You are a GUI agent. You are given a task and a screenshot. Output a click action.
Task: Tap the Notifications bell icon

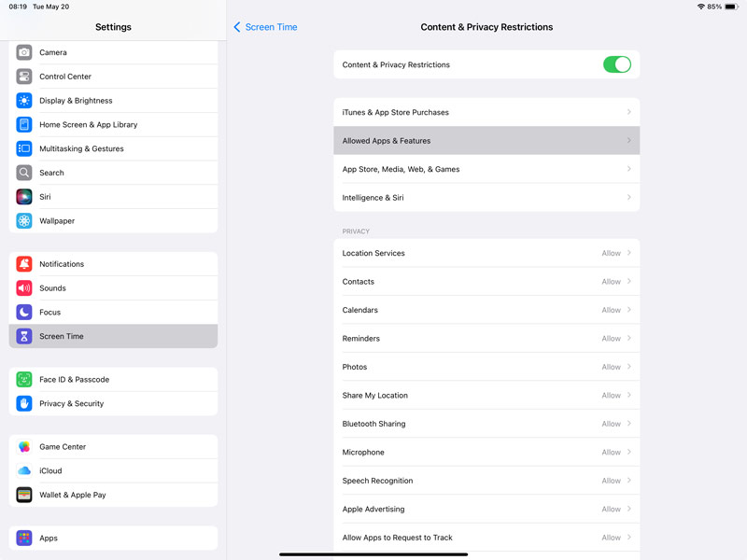[x=24, y=264]
